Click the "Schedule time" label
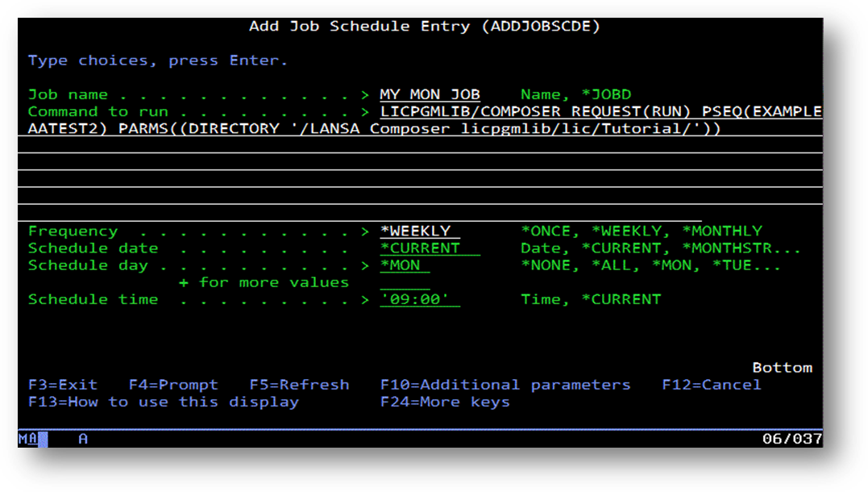The image size is (868, 492). (x=93, y=300)
